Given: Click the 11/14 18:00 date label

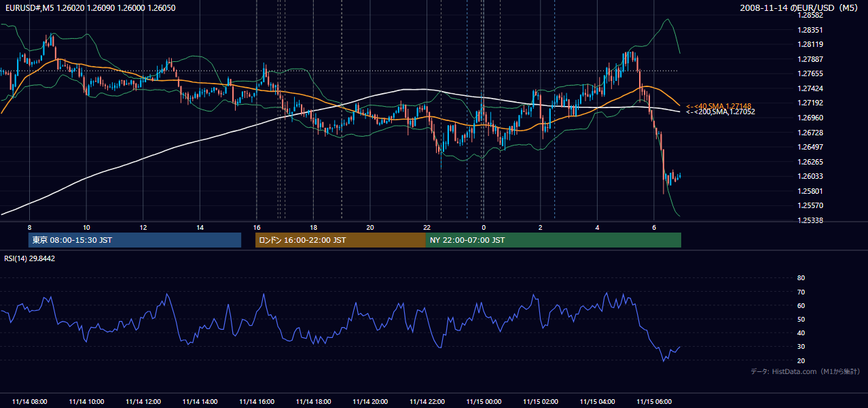Looking at the screenshot, I should 313,402.
